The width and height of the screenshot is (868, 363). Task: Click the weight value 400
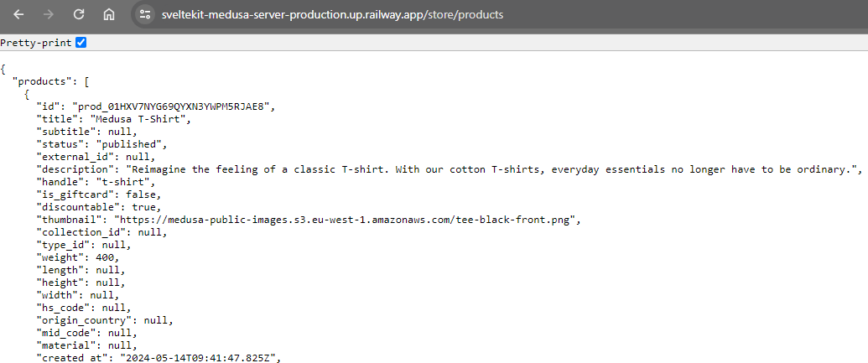105,258
